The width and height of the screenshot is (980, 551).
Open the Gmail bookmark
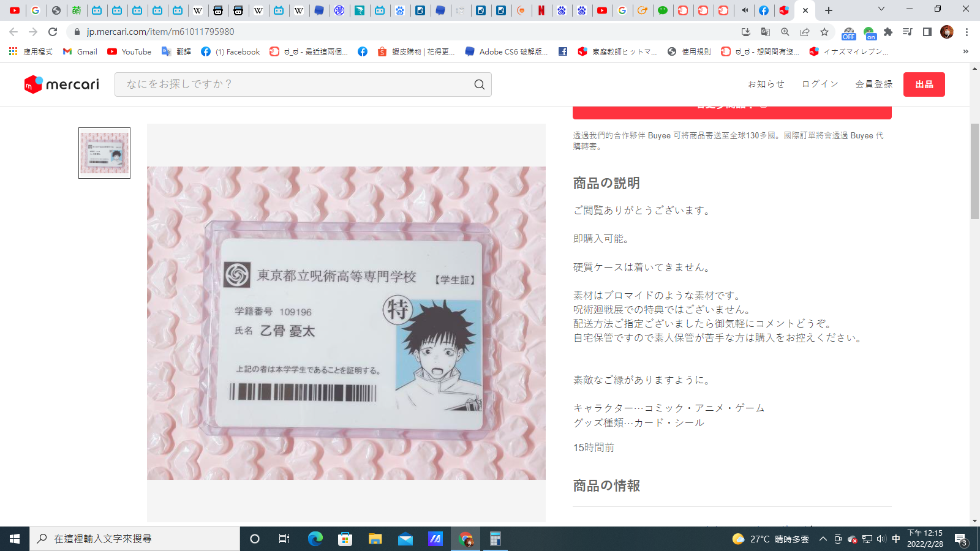(x=80, y=52)
